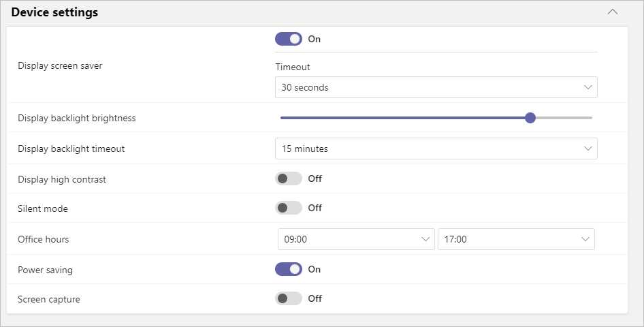
Task: Enable Silent mode toggle
Action: click(289, 208)
